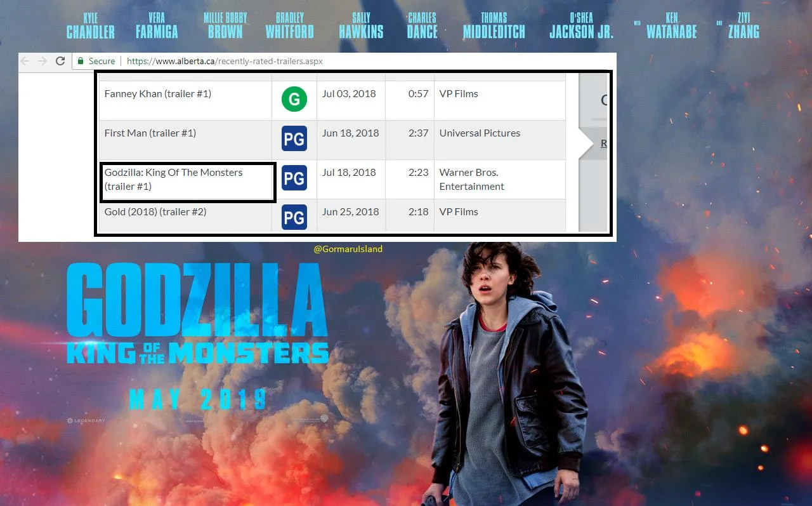Click the date 'Jun 18, 2018'
The height and width of the screenshot is (506, 812).
350,133
